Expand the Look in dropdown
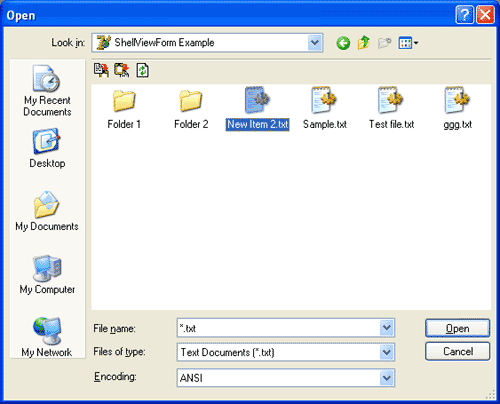 point(315,43)
